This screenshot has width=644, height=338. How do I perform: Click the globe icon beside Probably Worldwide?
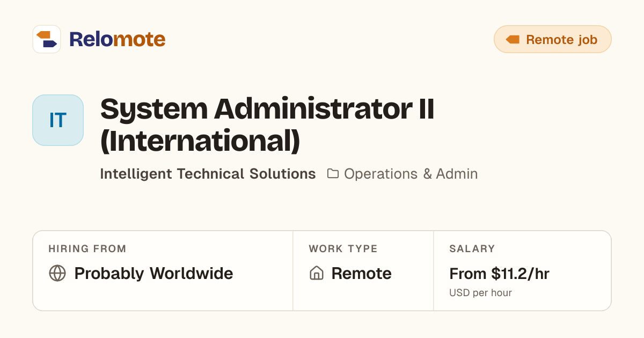click(57, 273)
